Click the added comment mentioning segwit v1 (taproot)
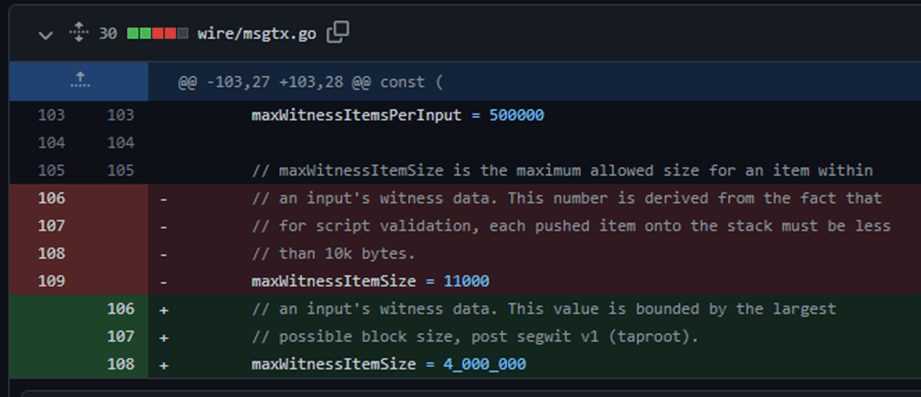 pyautogui.click(x=475, y=337)
